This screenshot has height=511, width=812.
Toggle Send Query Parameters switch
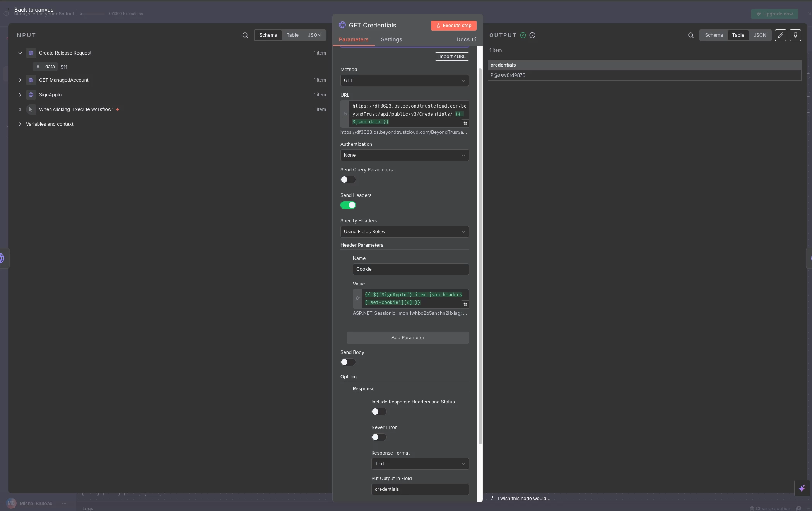[348, 179]
